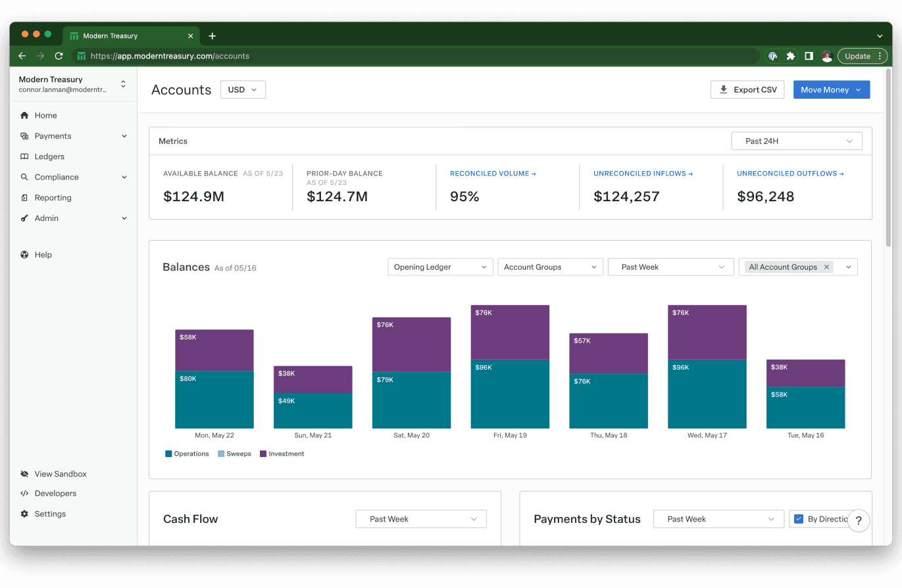This screenshot has width=902, height=588.
Task: Click the Investment legend color swatch
Action: 263,454
